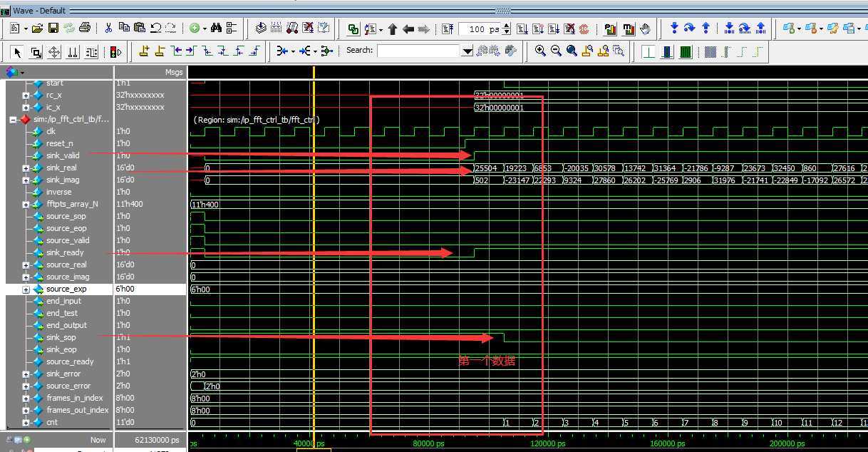Screen dimensions: 868x452
Task: Select the source_ready signal
Action: (x=70, y=361)
